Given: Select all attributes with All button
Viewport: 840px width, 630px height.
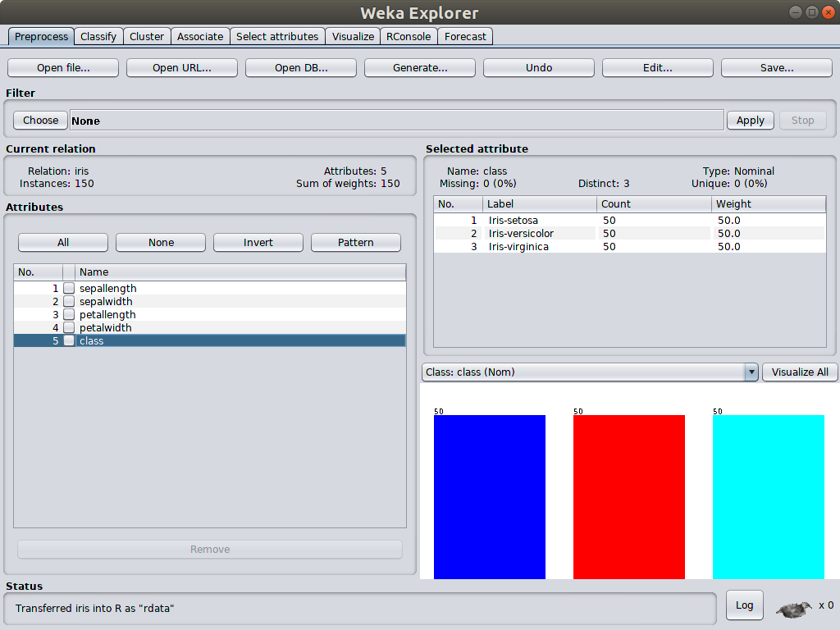Looking at the screenshot, I should 63,242.
